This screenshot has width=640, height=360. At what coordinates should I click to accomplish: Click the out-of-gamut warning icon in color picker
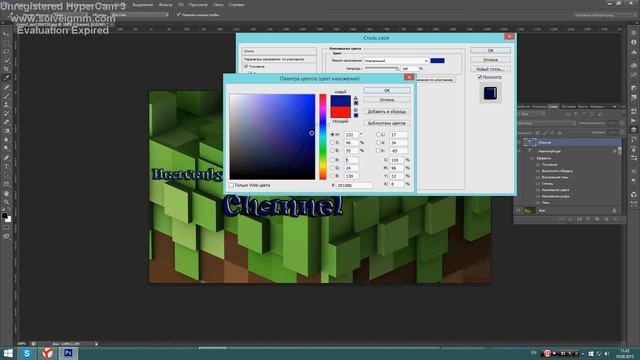(356, 98)
